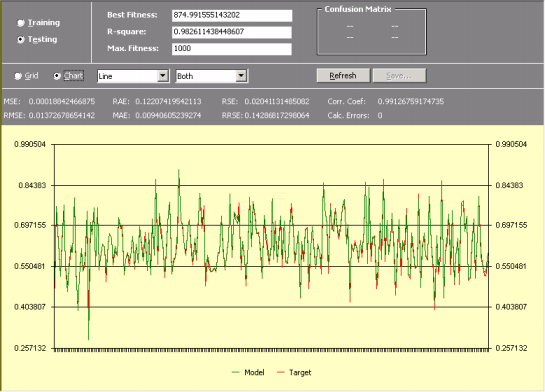Click the right axis label 0.257132
Viewport: 545px width, 392px height.
(511, 348)
